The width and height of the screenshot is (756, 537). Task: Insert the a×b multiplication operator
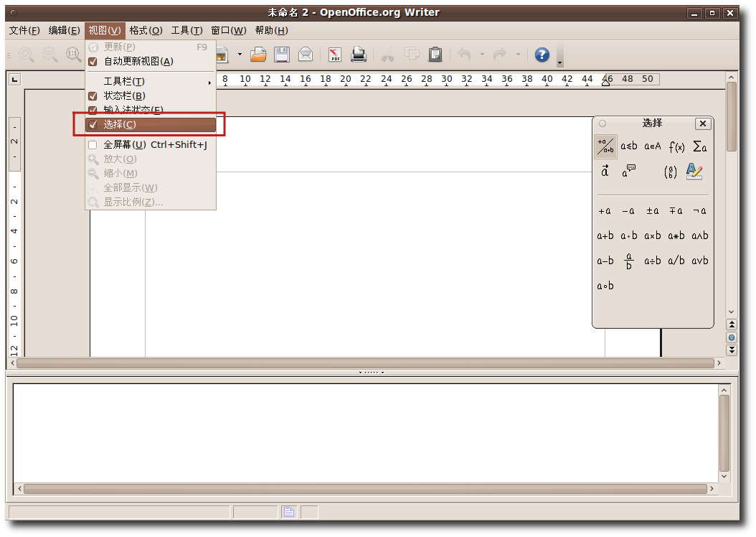click(x=652, y=236)
